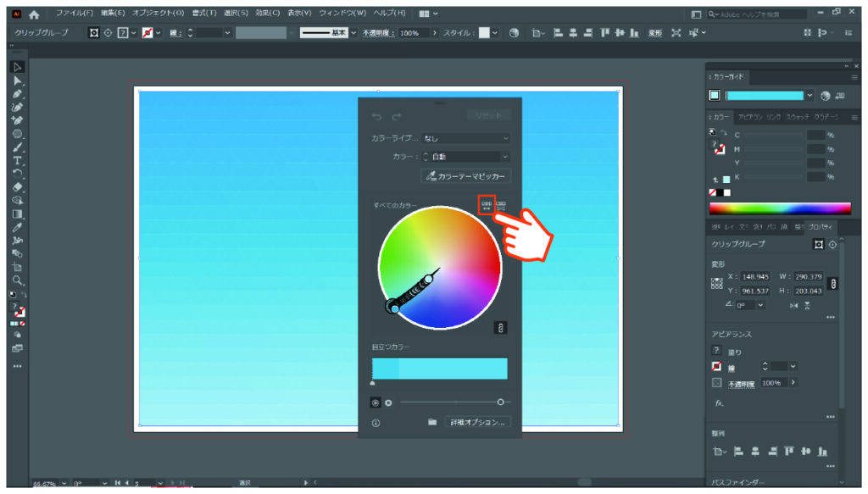Open the 効果(C) menu

[268, 14]
